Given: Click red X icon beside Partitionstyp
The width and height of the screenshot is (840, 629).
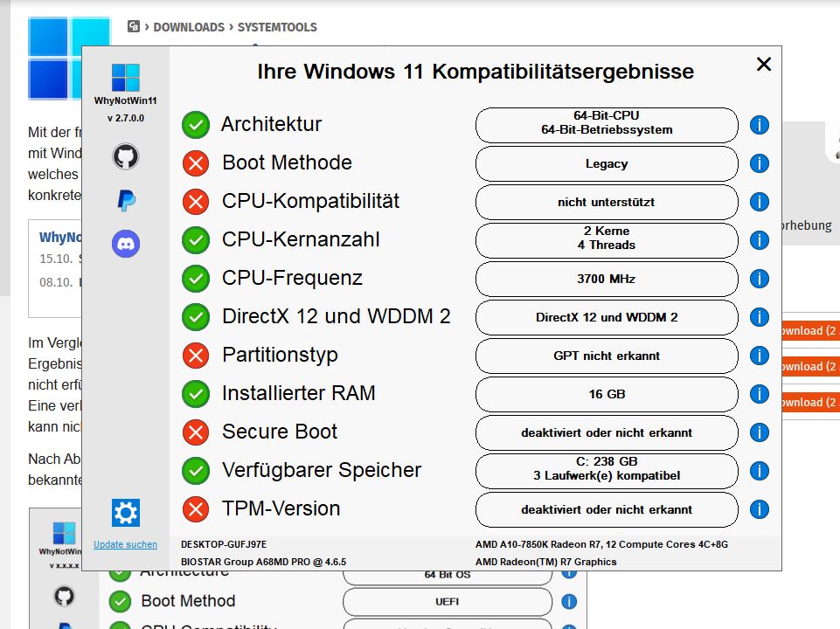Looking at the screenshot, I should tap(196, 356).
